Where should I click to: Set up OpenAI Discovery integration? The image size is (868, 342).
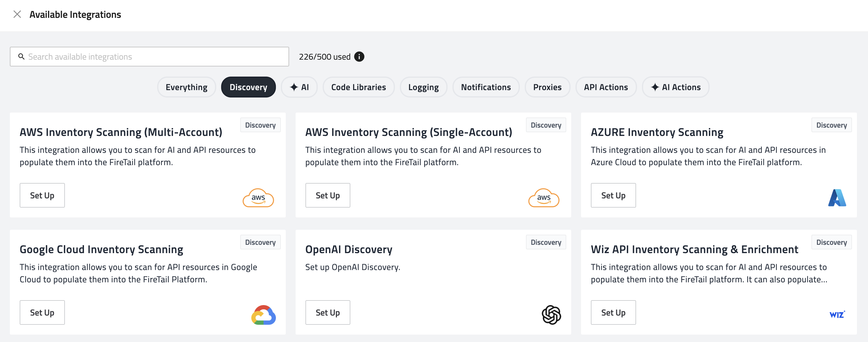coord(328,313)
